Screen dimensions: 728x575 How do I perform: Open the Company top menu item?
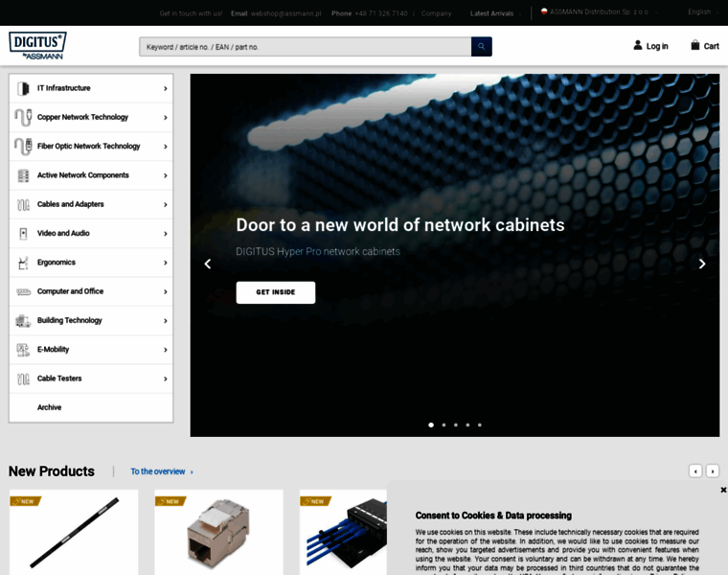(x=436, y=13)
